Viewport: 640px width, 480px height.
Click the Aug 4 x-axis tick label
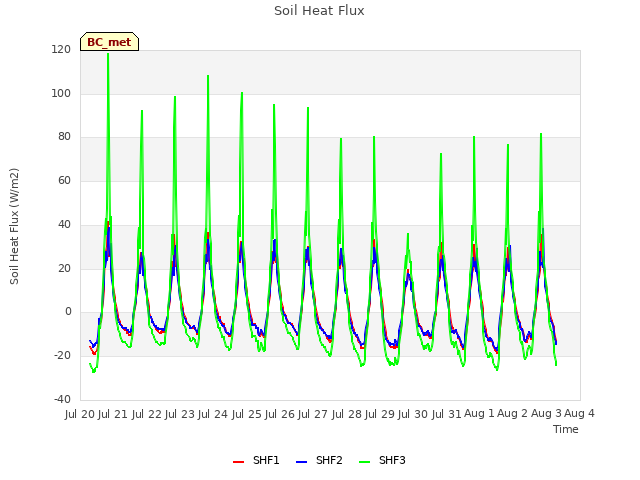tap(579, 414)
